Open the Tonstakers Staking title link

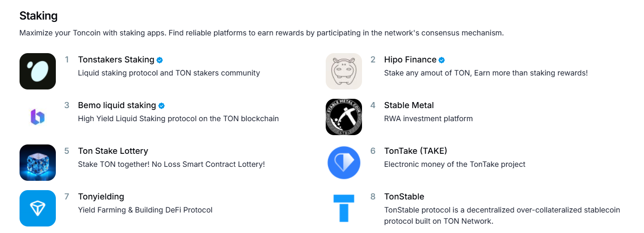[x=116, y=60]
